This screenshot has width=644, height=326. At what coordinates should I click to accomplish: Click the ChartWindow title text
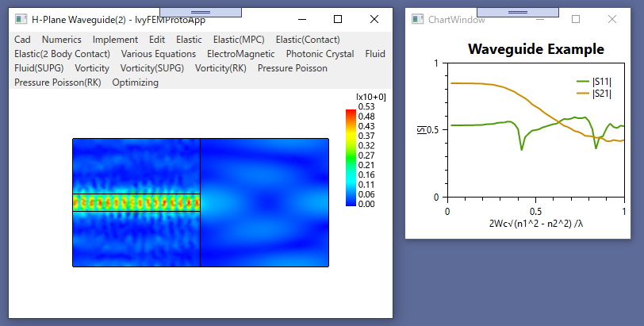click(456, 19)
